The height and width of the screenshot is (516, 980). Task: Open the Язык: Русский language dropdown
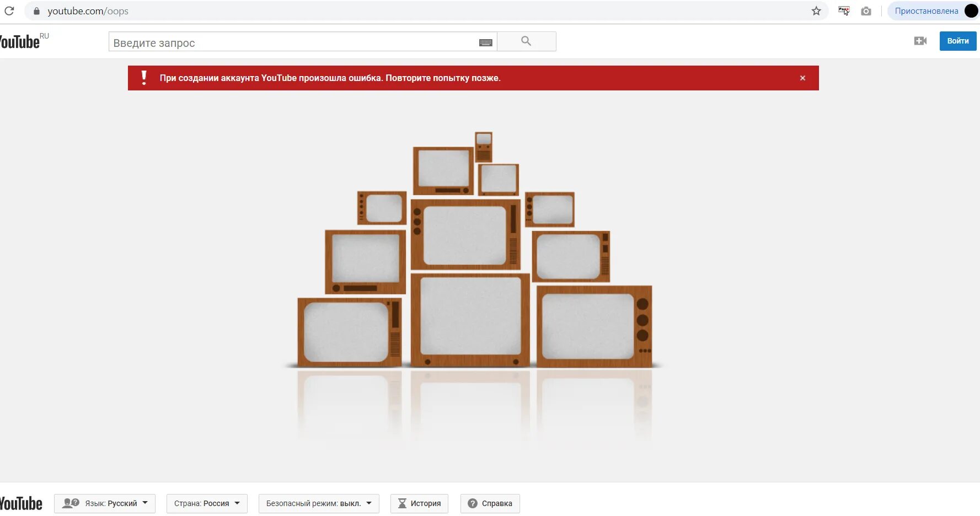click(x=105, y=503)
